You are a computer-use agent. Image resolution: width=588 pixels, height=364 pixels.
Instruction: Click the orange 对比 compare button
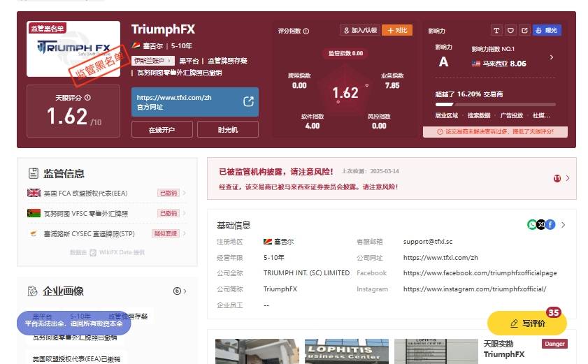click(397, 30)
